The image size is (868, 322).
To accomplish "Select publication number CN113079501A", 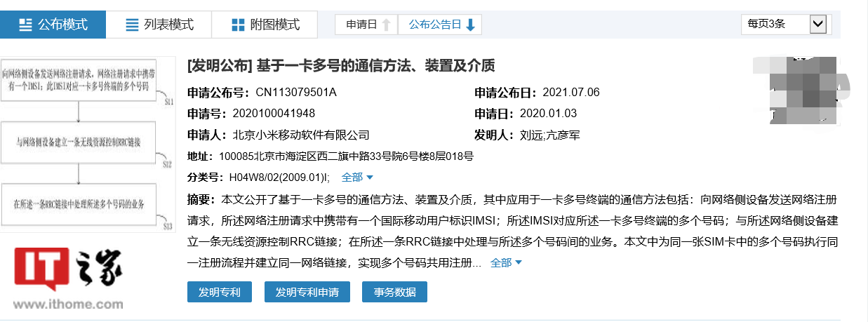I will tap(296, 93).
